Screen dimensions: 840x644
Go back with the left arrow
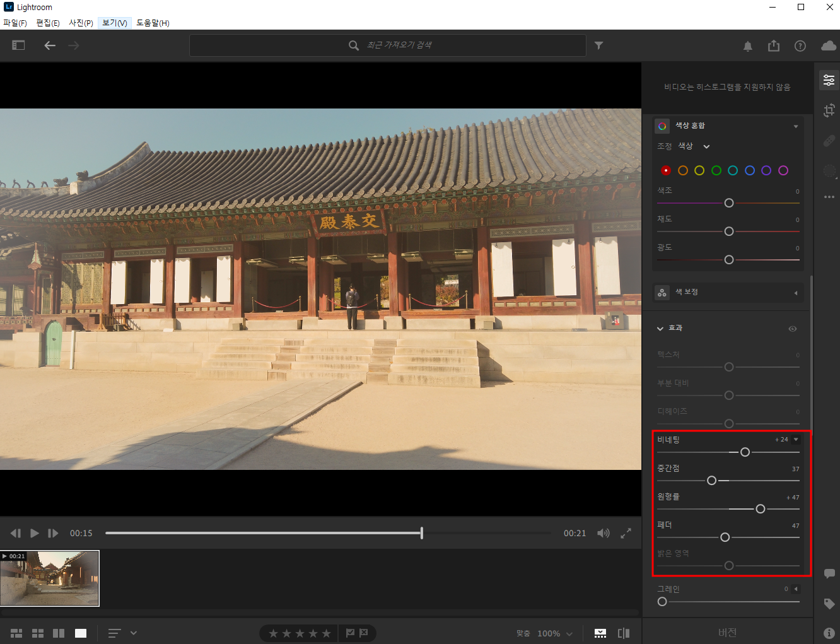(50, 45)
